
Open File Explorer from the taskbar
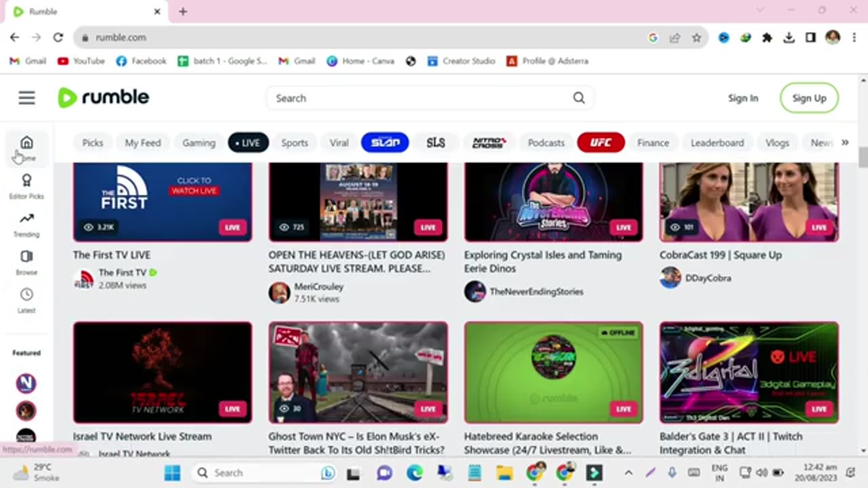click(x=504, y=472)
